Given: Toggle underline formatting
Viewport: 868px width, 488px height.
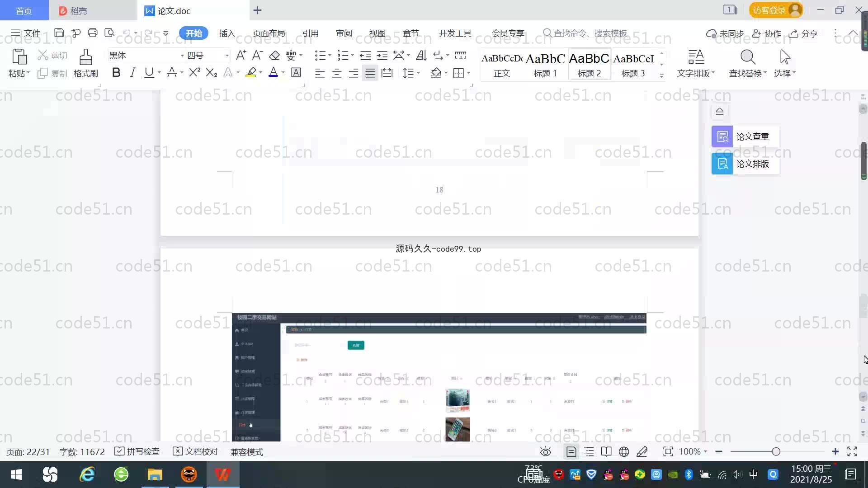Looking at the screenshot, I should (149, 72).
